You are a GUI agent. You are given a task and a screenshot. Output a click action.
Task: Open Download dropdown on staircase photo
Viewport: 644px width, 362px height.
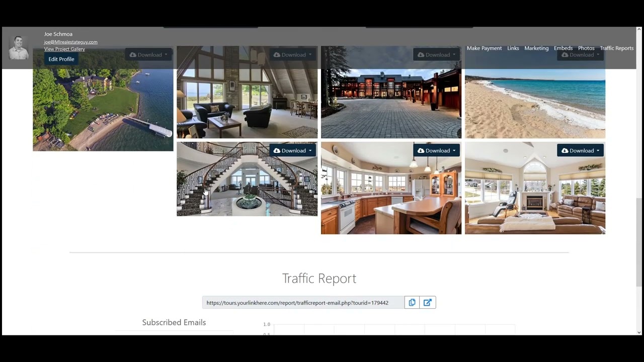point(293,150)
